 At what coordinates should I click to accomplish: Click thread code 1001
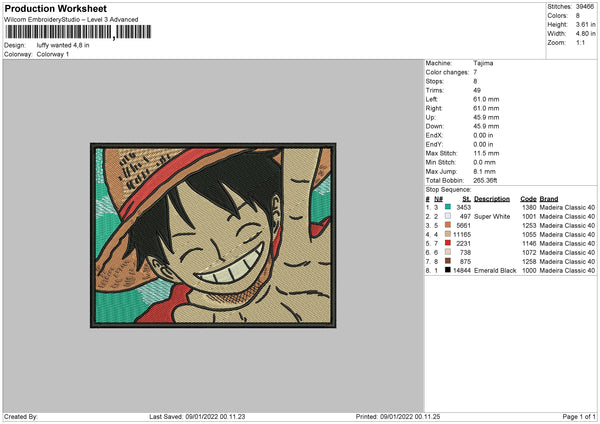529,216
